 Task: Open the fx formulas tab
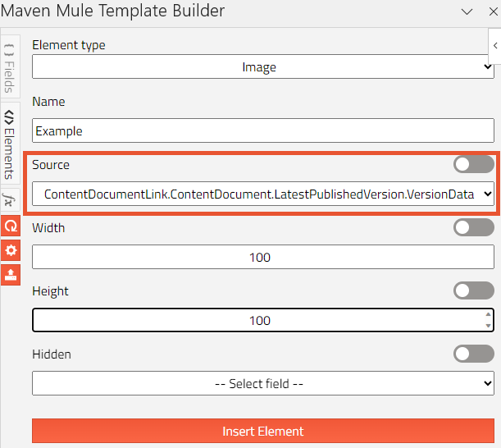coord(10,200)
